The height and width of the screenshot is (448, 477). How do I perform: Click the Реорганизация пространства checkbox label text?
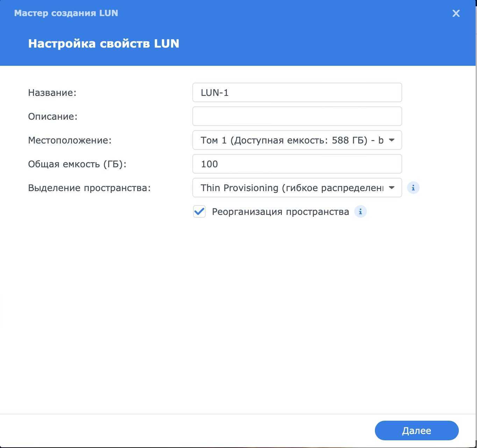click(x=280, y=212)
